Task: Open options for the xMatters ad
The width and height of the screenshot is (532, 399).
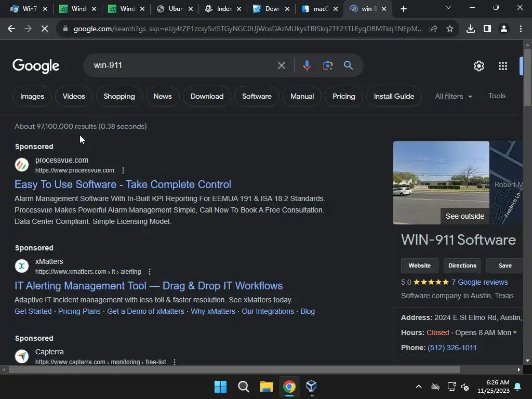Action: pyautogui.click(x=150, y=272)
